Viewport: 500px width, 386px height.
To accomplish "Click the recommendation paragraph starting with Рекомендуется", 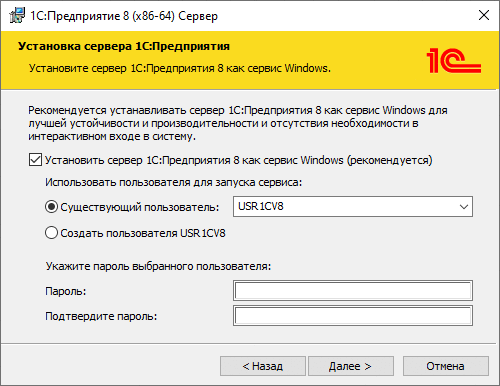I will tap(238, 123).
